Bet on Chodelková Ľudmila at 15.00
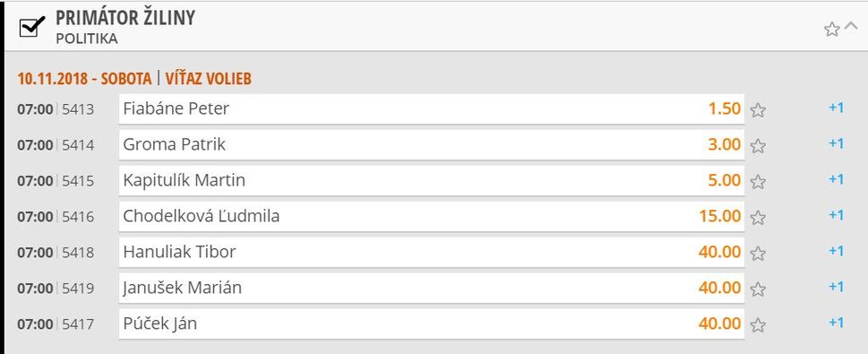This screenshot has height=354, width=868. coord(432,216)
